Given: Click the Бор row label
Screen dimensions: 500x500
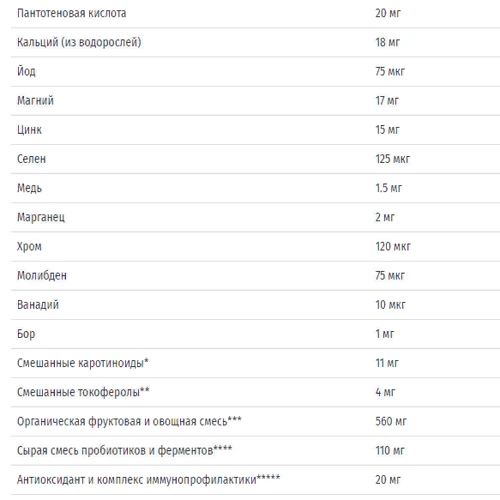Looking at the screenshot, I should pyautogui.click(x=26, y=334).
